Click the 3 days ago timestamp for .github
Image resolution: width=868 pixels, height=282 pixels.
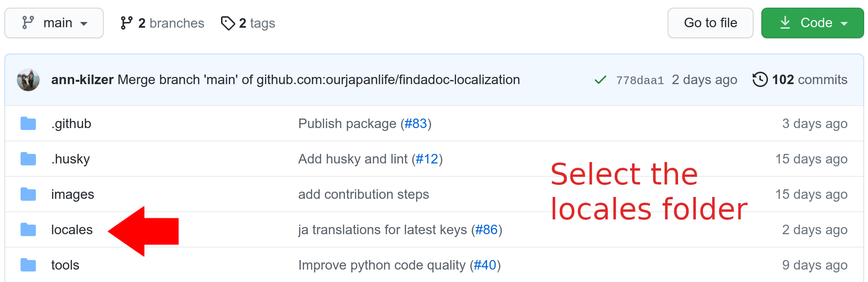815,124
